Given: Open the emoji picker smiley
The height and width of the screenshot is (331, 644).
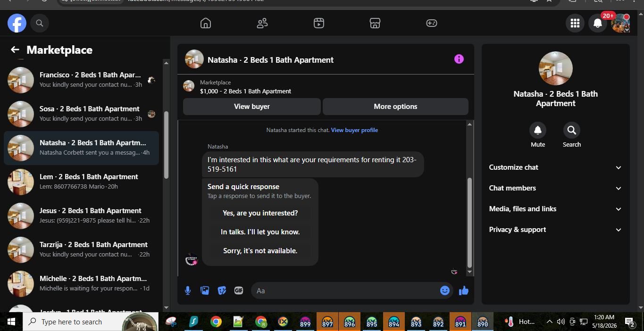Looking at the screenshot, I should click(444, 290).
